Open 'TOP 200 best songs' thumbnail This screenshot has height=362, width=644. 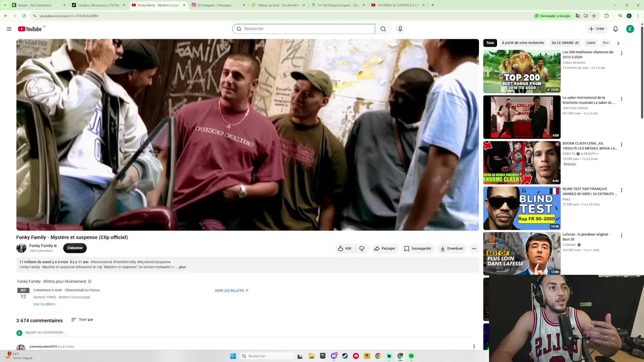[x=522, y=71]
